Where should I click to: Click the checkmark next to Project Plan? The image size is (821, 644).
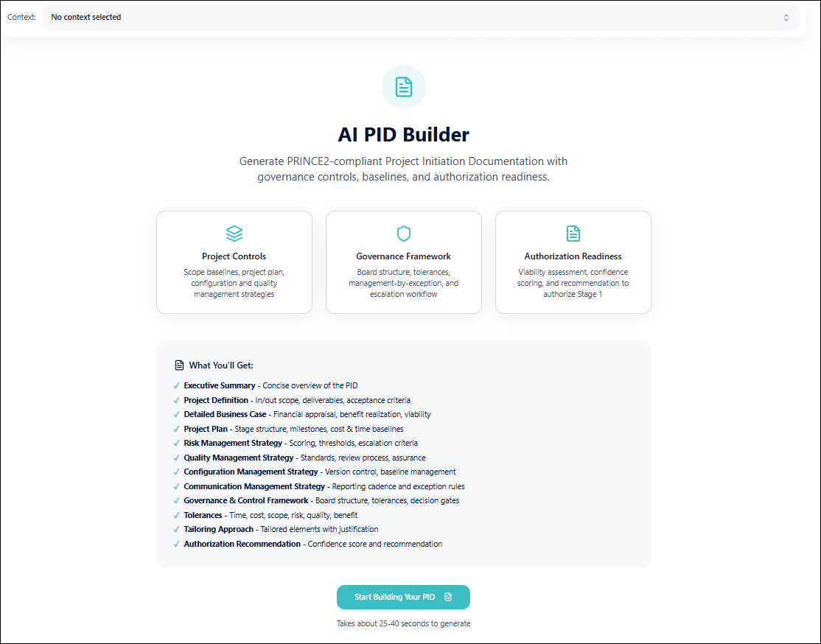176,430
